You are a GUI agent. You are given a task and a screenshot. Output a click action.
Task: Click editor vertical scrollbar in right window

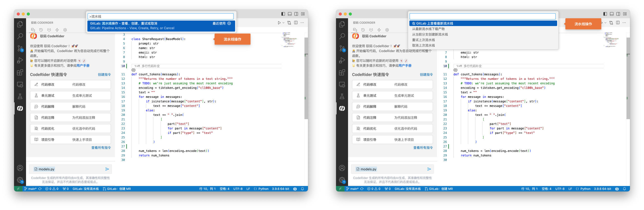tap(628, 78)
